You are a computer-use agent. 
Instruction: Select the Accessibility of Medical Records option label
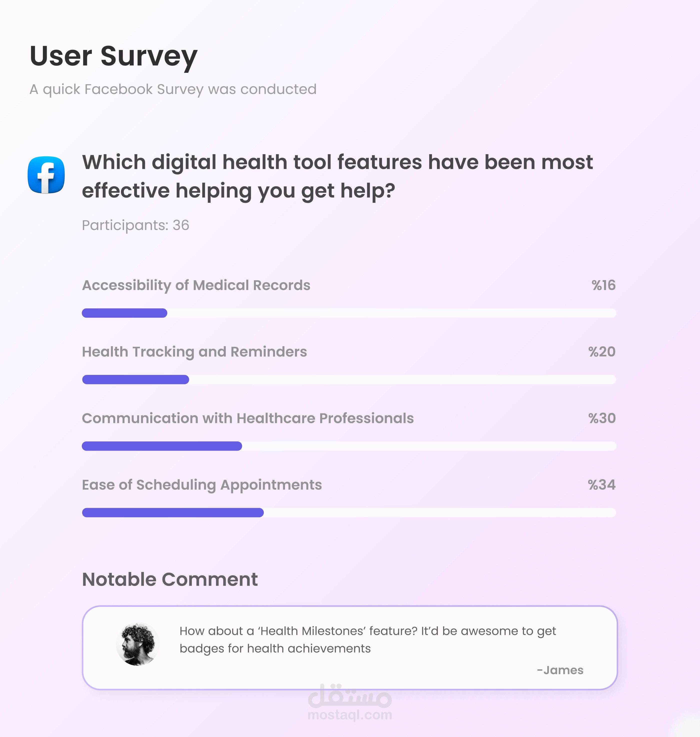[x=196, y=285]
